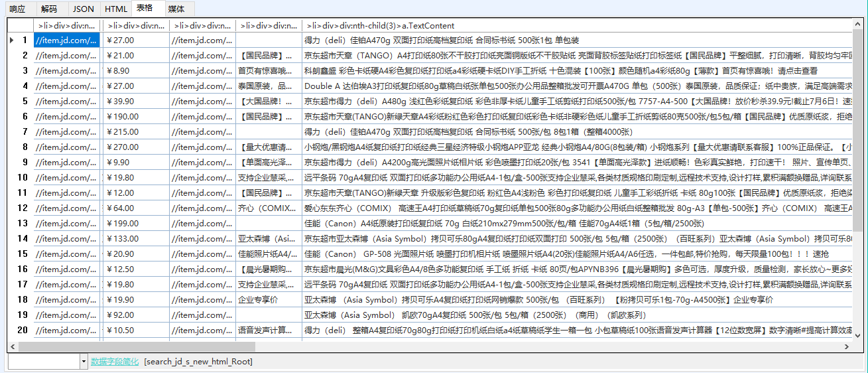Image resolution: width=868 pixels, height=373 pixels.
Task: Click the ¥19.90 price cell
Action: click(135, 300)
